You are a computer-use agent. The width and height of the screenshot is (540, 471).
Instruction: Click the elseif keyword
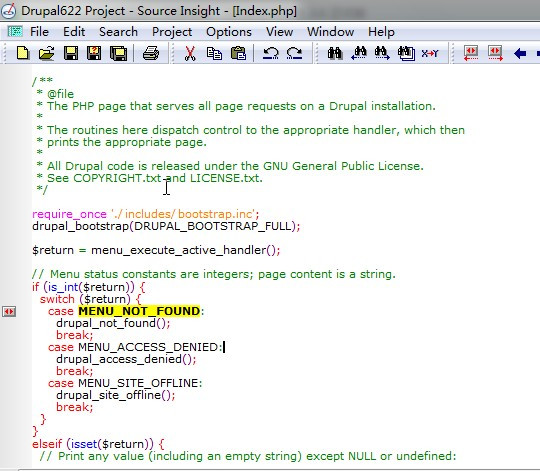47,444
